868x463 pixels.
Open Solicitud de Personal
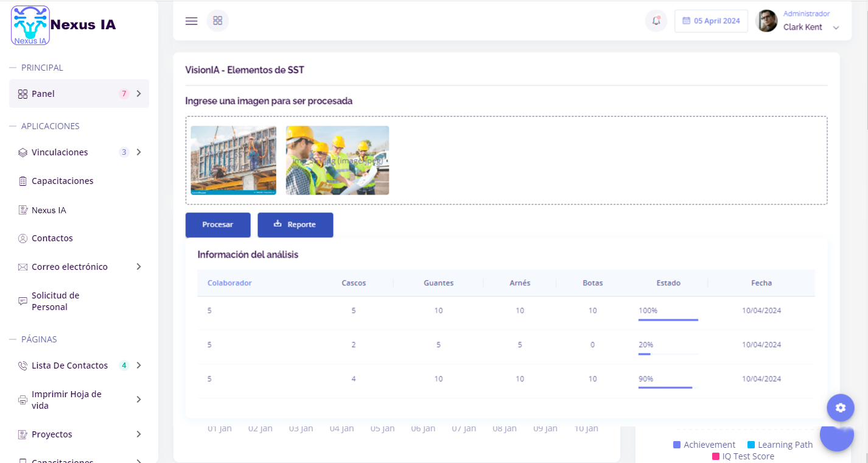(x=79, y=301)
